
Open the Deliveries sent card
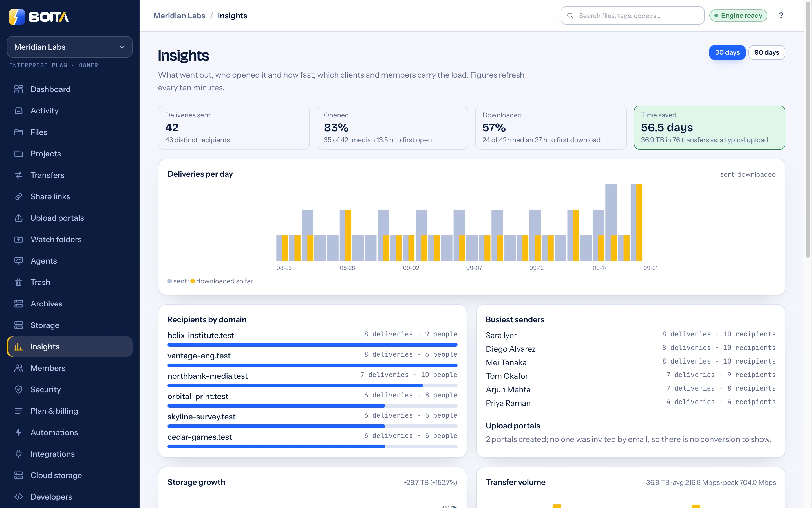[233, 128]
